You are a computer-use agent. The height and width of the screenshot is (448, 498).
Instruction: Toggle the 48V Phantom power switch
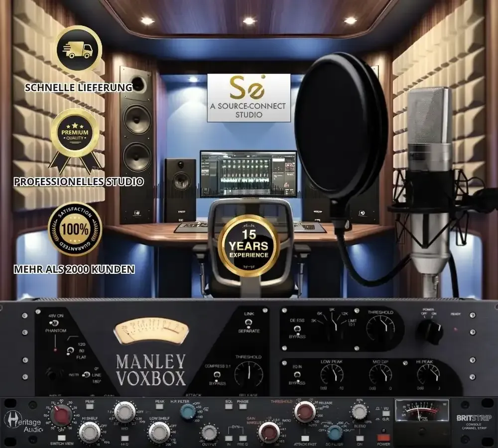click(x=55, y=323)
